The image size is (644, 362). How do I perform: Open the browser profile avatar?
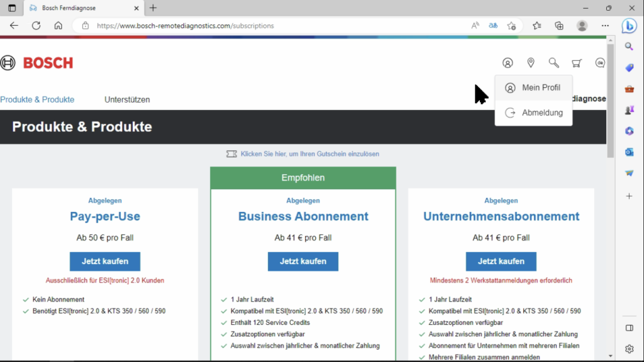[582, 25]
